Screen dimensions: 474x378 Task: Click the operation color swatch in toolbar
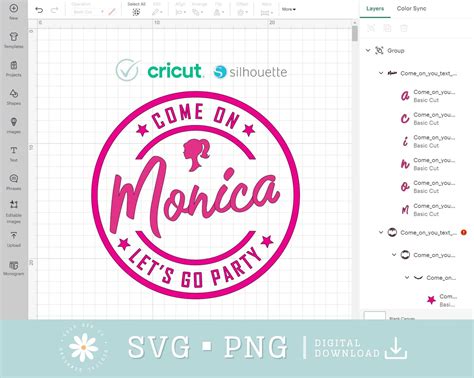pyautogui.click(x=112, y=12)
